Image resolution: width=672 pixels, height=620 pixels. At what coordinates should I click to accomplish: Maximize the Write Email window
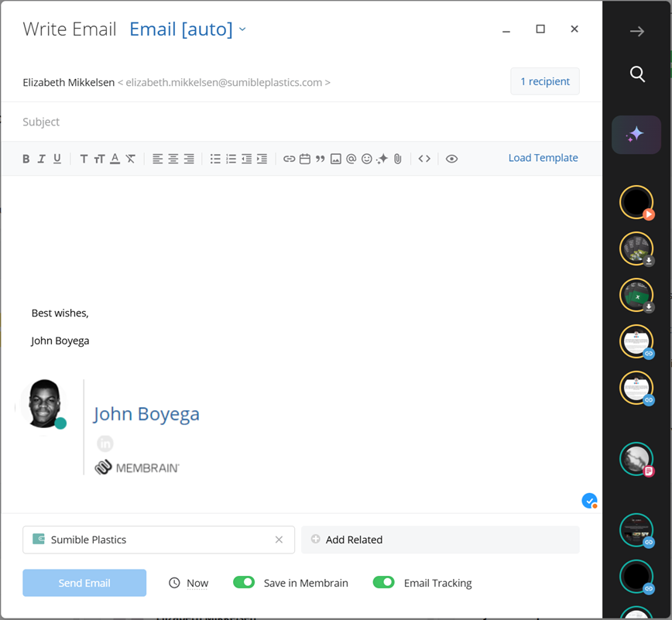click(x=540, y=29)
